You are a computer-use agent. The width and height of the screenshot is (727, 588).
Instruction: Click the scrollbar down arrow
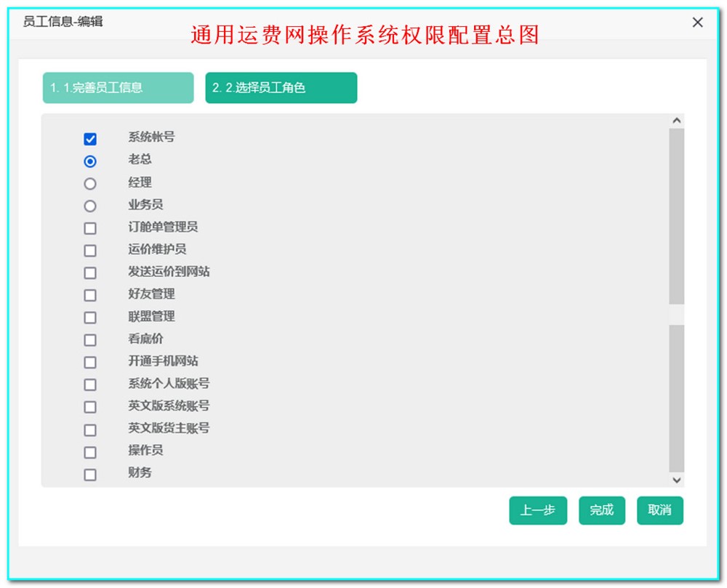[x=676, y=480]
